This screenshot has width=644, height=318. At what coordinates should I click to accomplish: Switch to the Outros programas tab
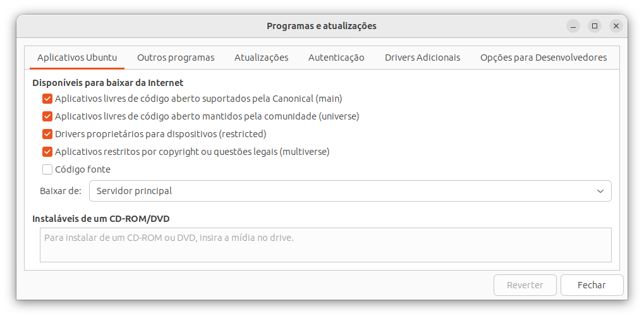pyautogui.click(x=176, y=58)
